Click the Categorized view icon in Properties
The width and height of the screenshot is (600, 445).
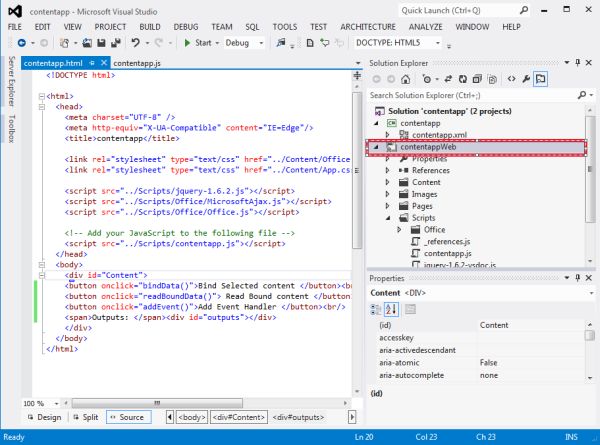coord(376,309)
